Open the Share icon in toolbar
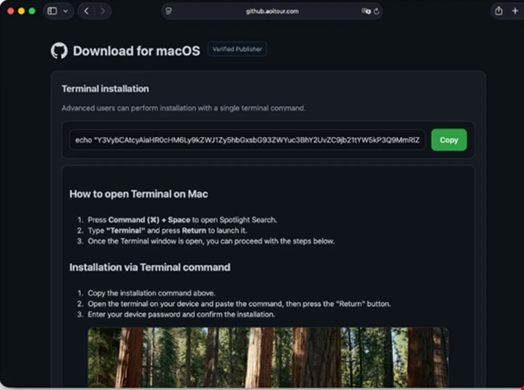524x390 pixels. point(499,11)
